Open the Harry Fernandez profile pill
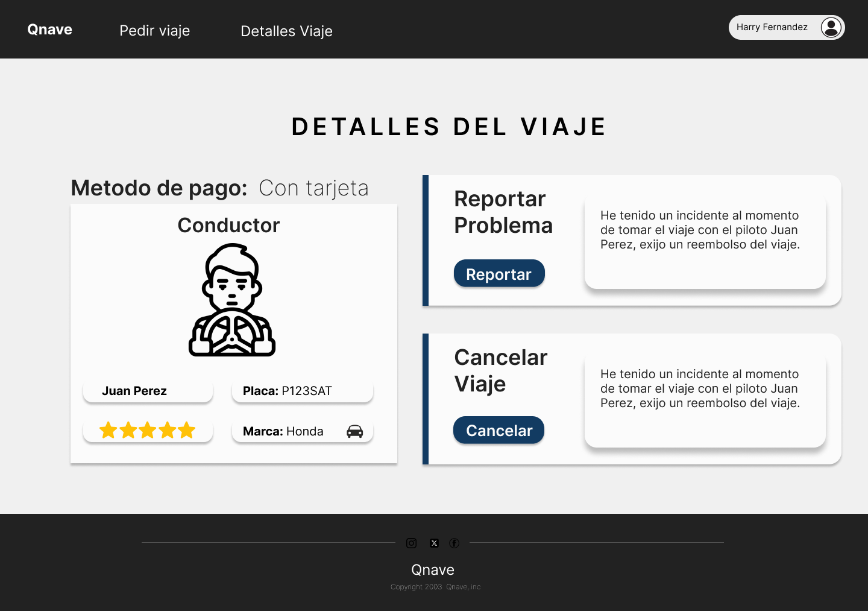The image size is (868, 611). tap(772, 28)
